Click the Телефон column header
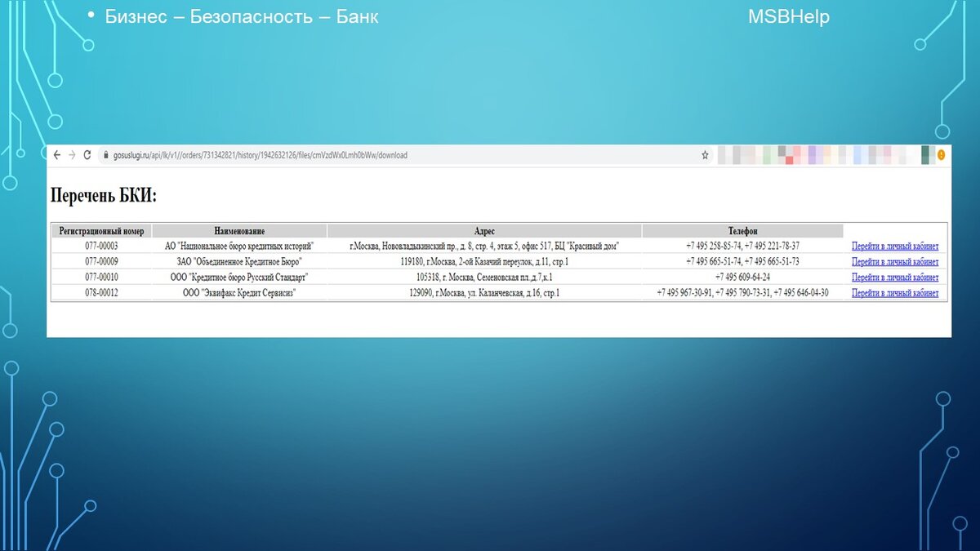Viewport: 980px width, 551px height. point(742,231)
